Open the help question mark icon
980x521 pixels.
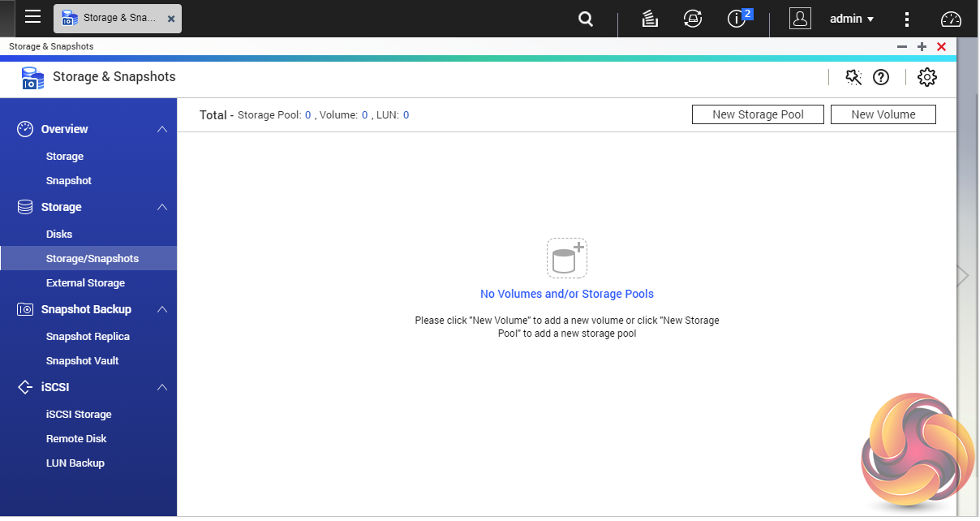[881, 77]
